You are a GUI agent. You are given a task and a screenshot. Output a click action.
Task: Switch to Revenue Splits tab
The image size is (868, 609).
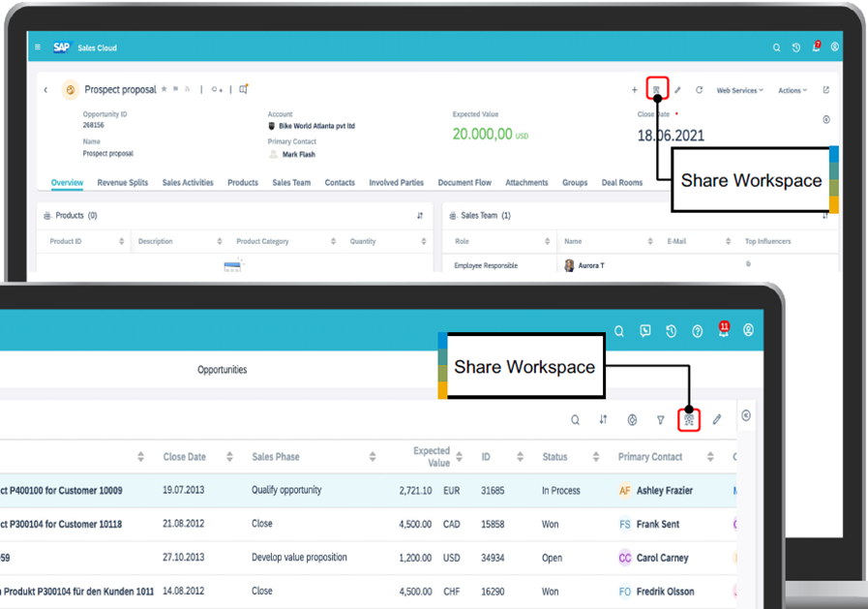pyautogui.click(x=123, y=182)
